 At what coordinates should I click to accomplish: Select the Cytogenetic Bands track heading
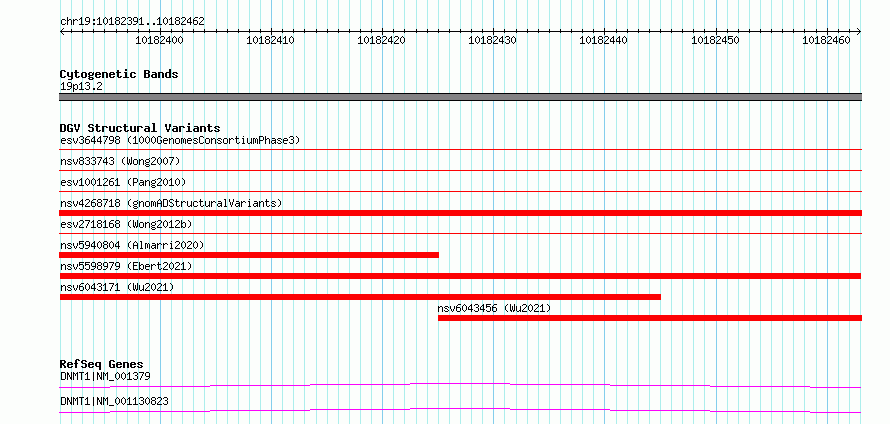point(119,74)
